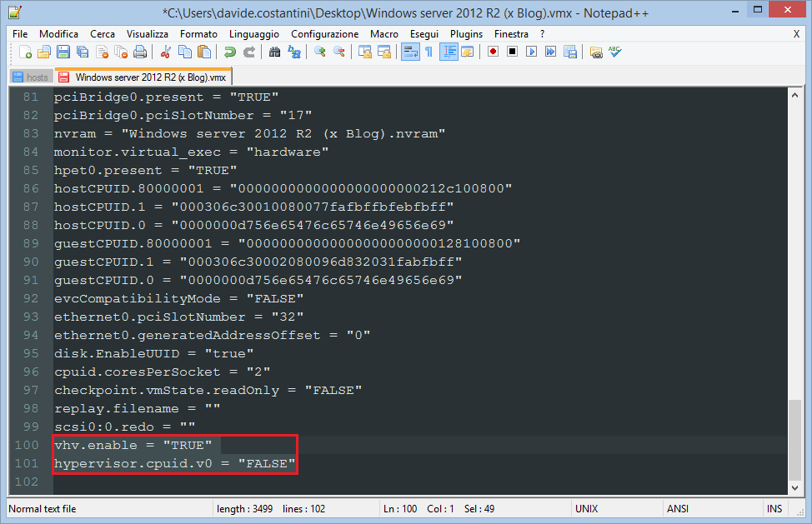The image size is (812, 524).
Task: Click the monitor.virtual_exec line
Action: [x=191, y=152]
